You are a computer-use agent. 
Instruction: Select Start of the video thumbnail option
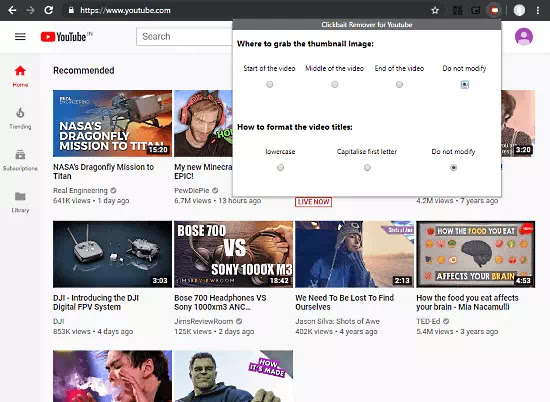pos(269,85)
